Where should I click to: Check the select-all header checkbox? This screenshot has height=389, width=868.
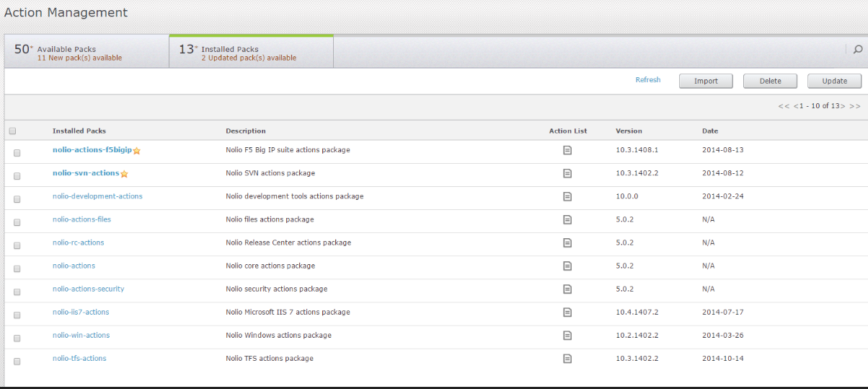tap(12, 131)
